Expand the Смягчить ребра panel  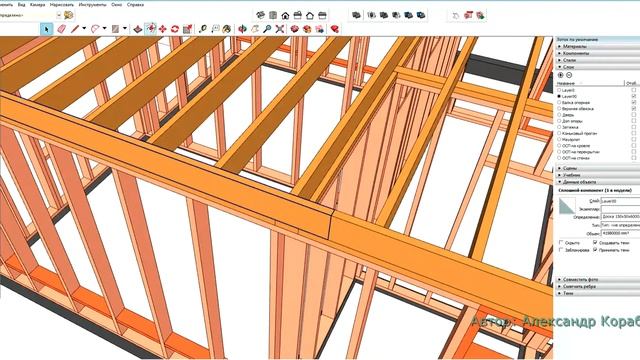598,287
